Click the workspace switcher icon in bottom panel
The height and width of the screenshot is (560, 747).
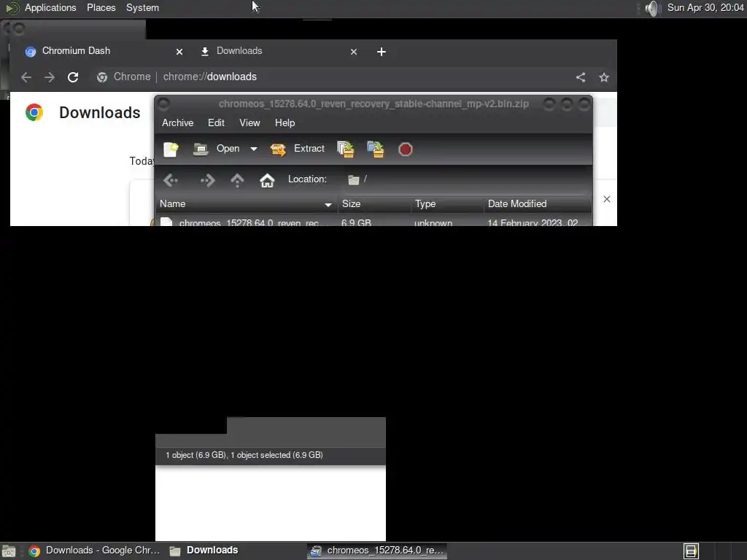pyautogui.click(x=691, y=551)
